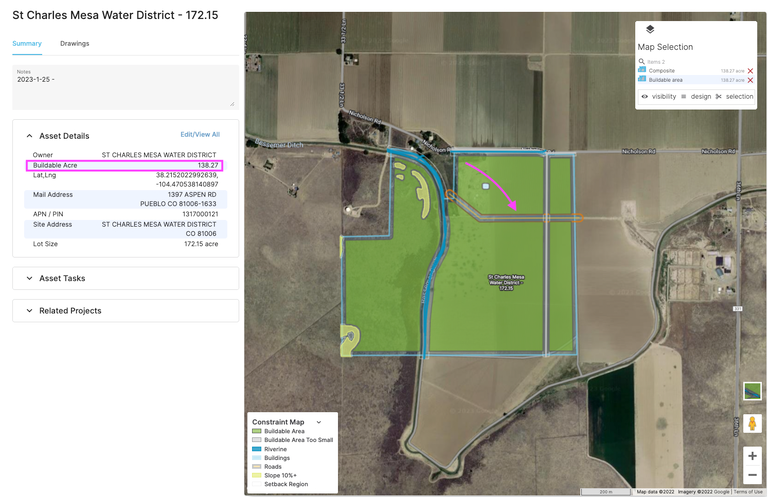Open the Summary tab
Viewport: 768px width, 497px height.
point(27,44)
